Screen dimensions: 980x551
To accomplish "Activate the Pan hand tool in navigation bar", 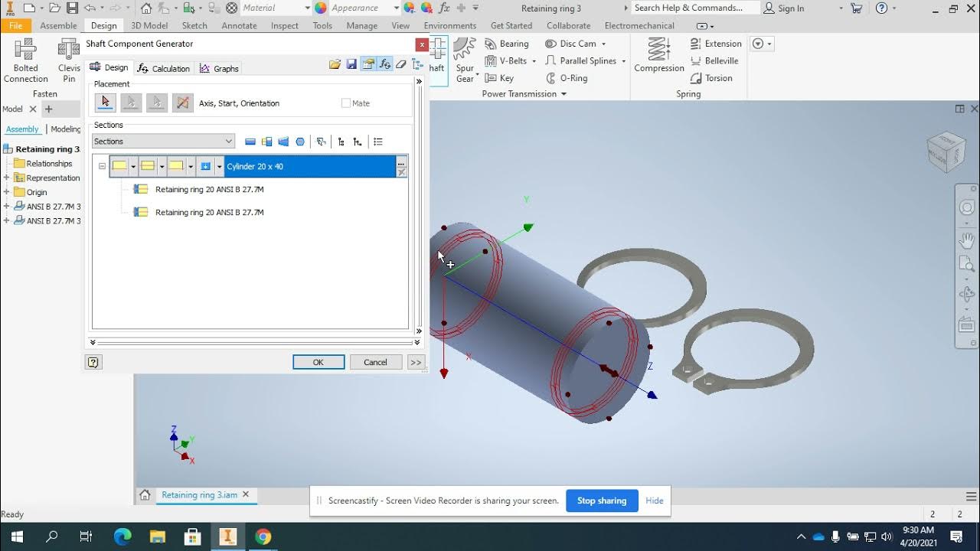I will coord(966,240).
